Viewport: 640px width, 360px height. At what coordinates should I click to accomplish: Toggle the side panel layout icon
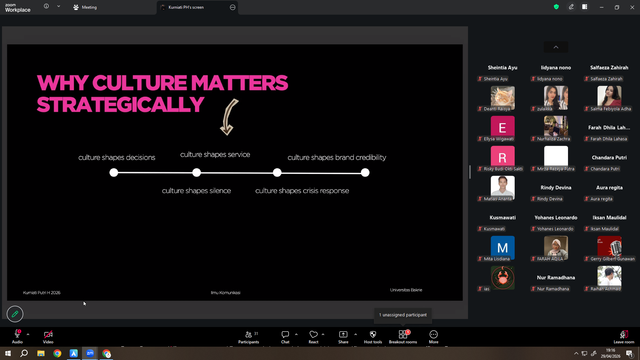tap(585, 7)
